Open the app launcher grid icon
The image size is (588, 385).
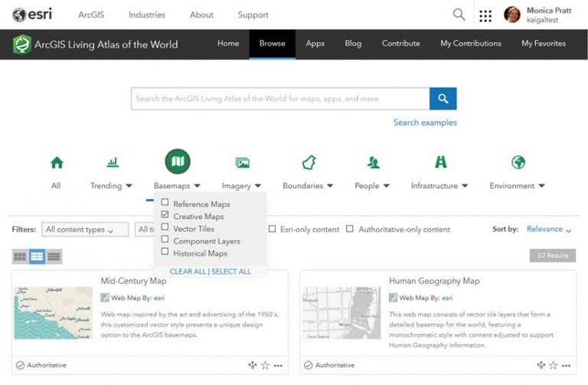485,15
